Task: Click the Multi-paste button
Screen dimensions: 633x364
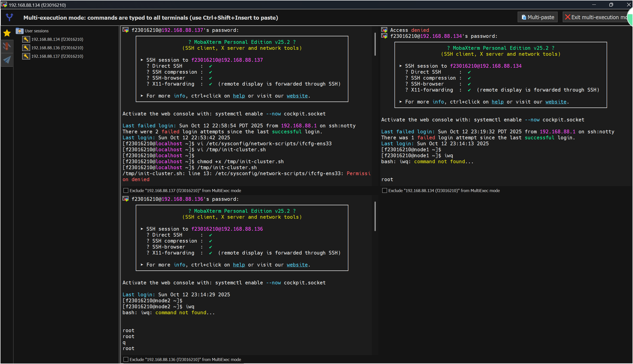Action: [537, 17]
